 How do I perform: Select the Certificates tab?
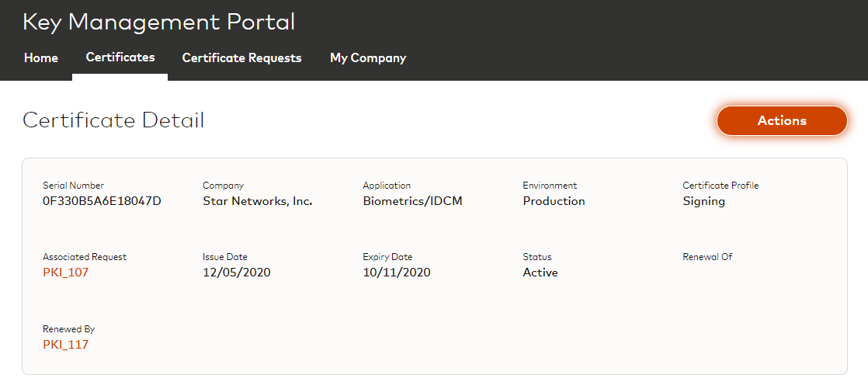[120, 57]
